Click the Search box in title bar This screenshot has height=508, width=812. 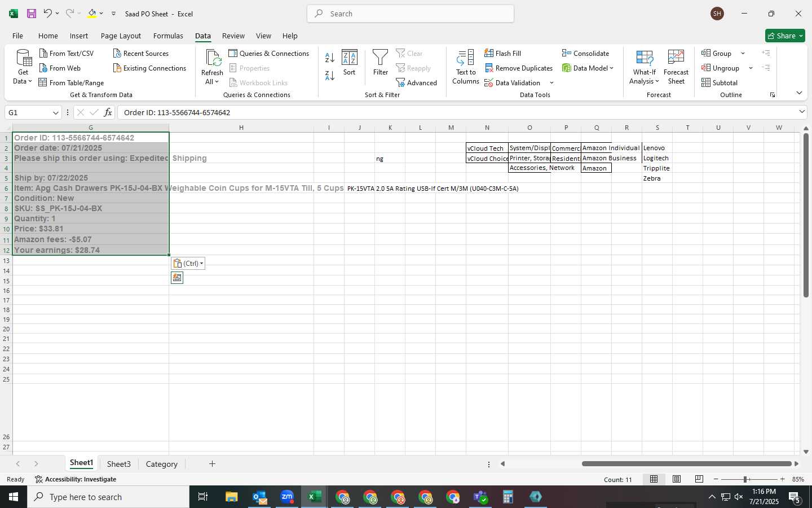point(411,14)
